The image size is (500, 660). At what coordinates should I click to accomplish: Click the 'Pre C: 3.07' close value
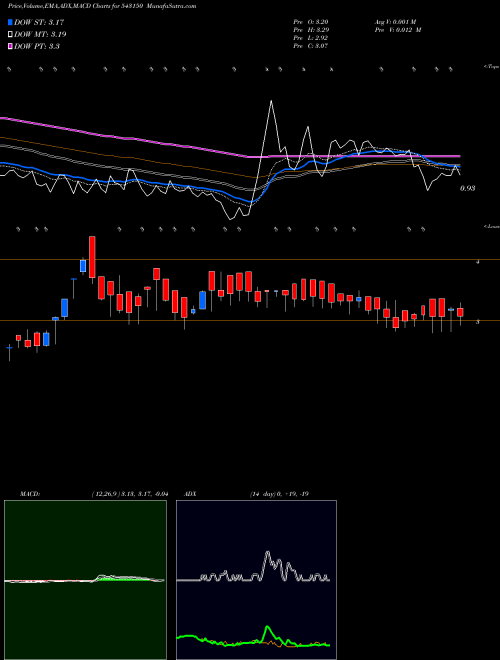pos(311,46)
